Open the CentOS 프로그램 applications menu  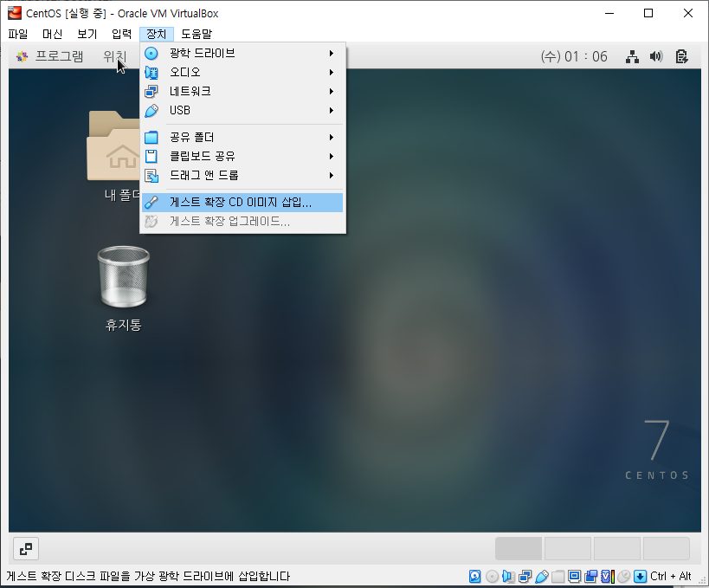(49, 56)
